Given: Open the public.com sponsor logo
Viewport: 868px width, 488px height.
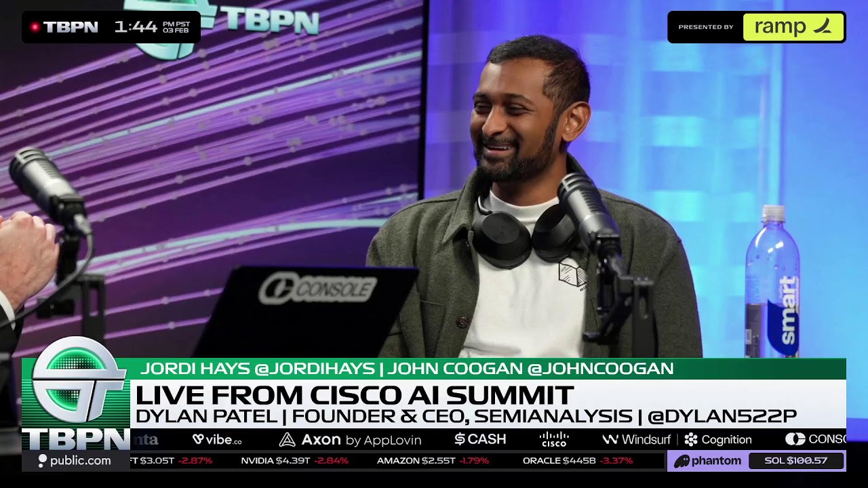Looking at the screenshot, I should 75,461.
